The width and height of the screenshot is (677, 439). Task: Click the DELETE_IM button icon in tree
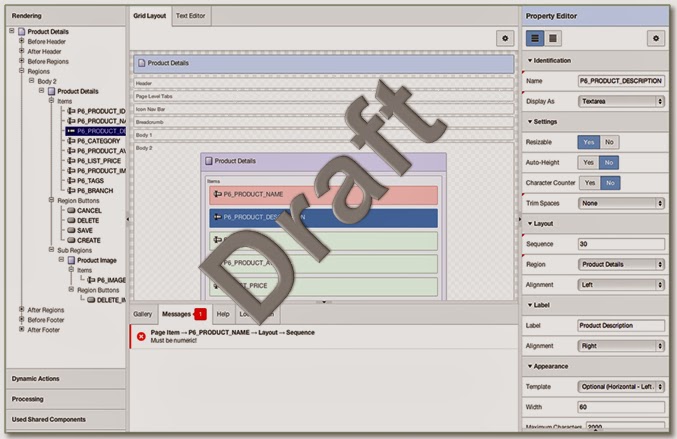pos(91,300)
